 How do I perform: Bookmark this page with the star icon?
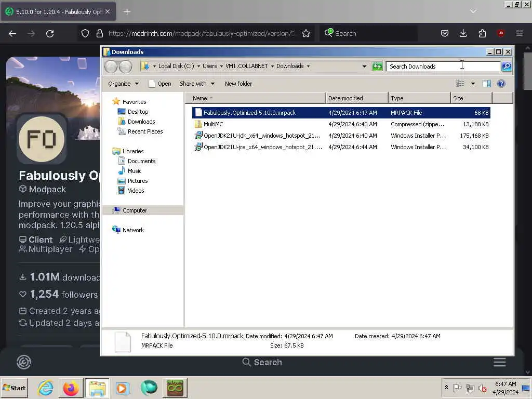pos(306,33)
